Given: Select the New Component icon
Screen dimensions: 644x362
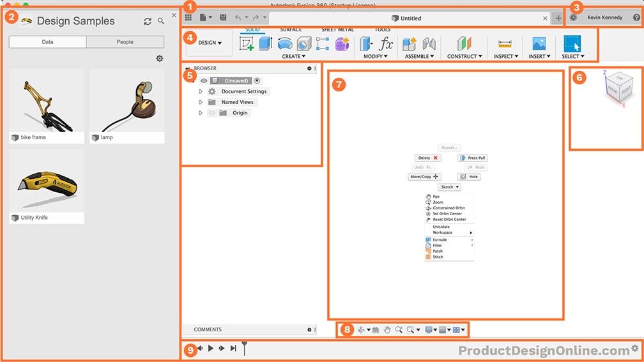Looking at the screenshot, I should 409,43.
